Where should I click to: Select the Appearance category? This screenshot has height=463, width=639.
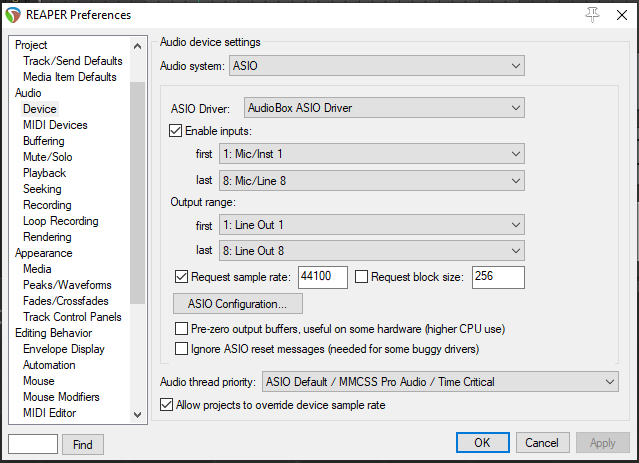(44, 253)
